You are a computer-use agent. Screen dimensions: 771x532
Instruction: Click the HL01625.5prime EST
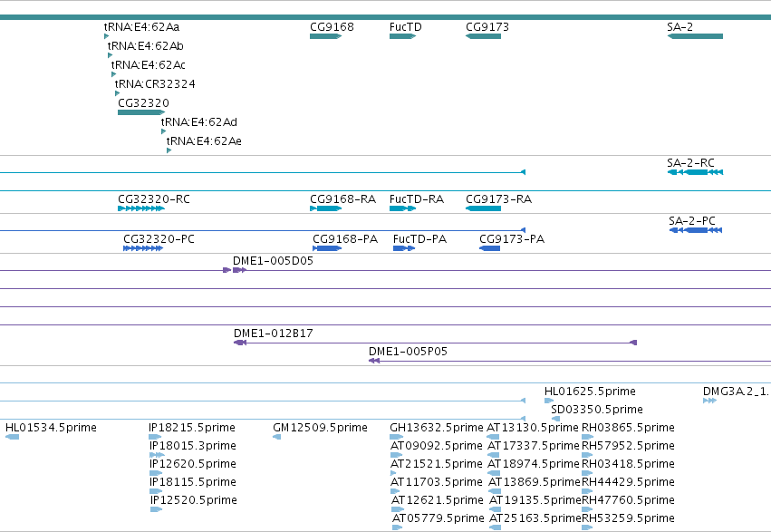click(x=549, y=401)
